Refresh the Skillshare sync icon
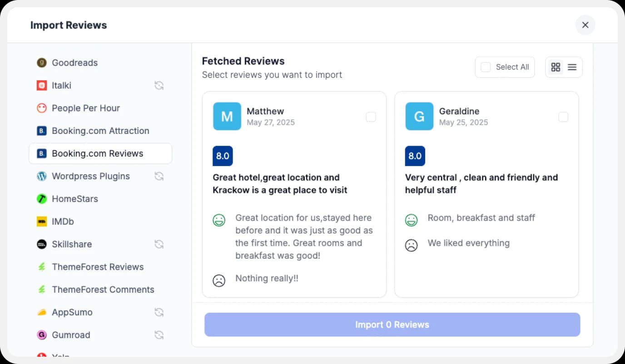Screen dimensions: 625x364 pos(159,244)
